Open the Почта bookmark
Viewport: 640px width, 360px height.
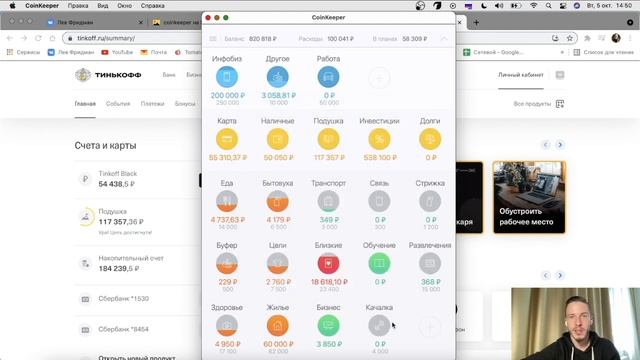(x=153, y=52)
